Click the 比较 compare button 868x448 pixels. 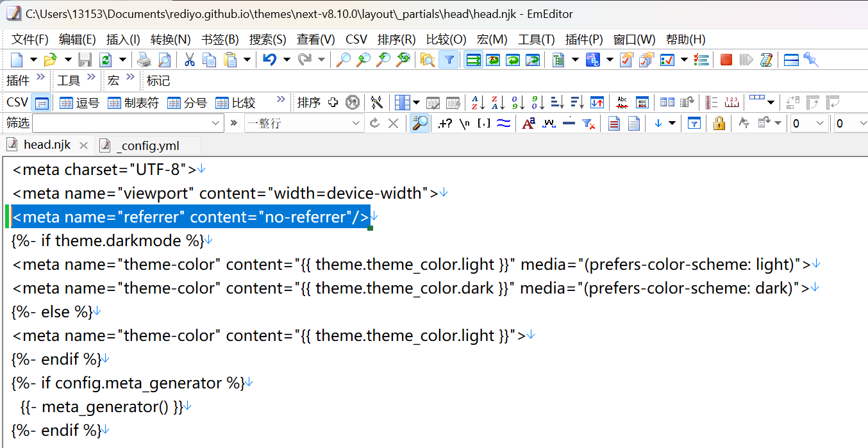pyautogui.click(x=235, y=103)
